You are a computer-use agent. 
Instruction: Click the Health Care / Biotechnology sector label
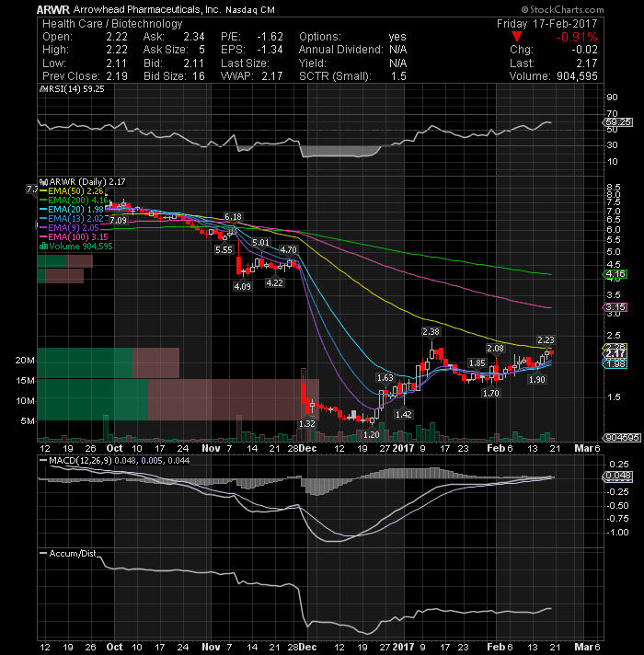112,24
